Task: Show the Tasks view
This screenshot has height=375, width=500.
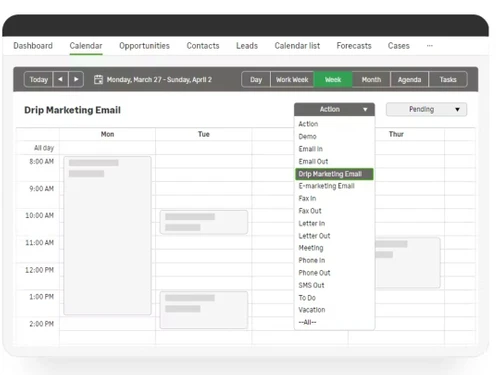Action: point(448,79)
